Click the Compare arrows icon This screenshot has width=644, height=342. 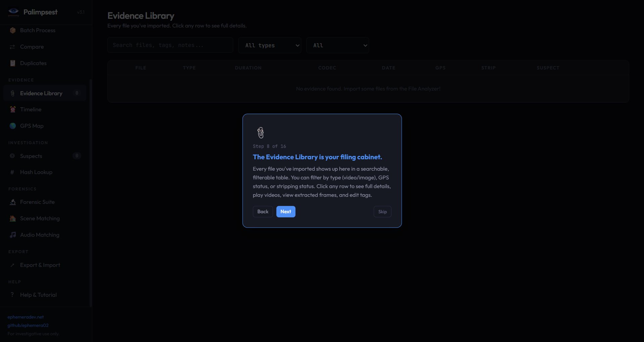pyautogui.click(x=12, y=47)
